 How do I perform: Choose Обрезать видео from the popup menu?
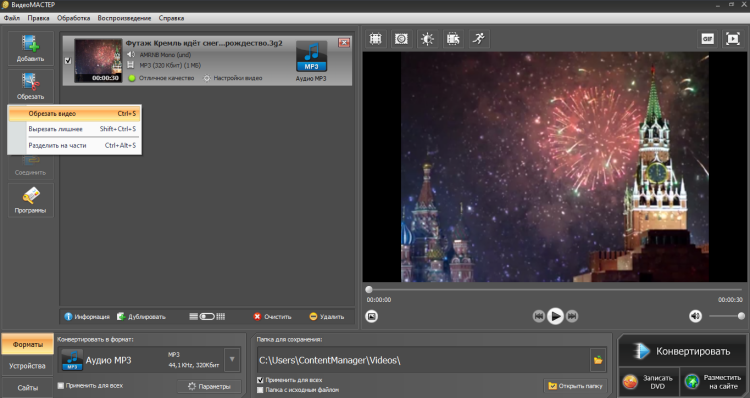coord(75,114)
